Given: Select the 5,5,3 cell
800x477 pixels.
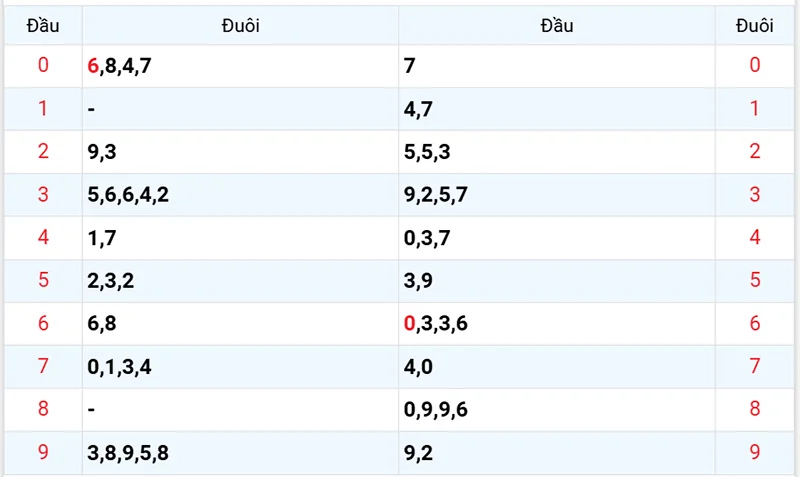Looking at the screenshot, I should [427, 152].
